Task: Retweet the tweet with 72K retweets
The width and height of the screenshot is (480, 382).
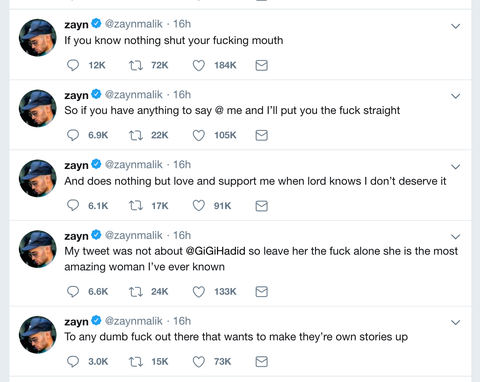Action: [136, 65]
